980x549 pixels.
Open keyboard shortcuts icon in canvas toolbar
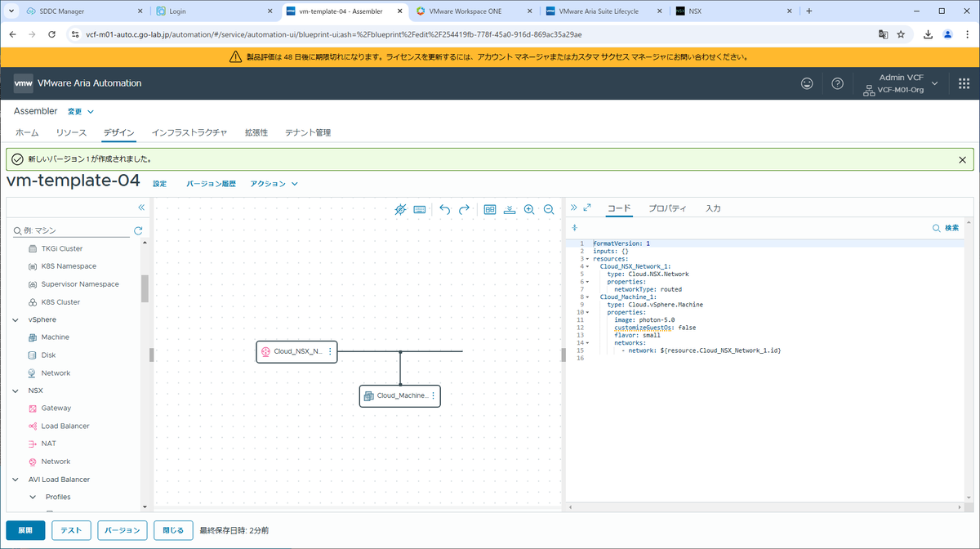pyautogui.click(x=420, y=209)
